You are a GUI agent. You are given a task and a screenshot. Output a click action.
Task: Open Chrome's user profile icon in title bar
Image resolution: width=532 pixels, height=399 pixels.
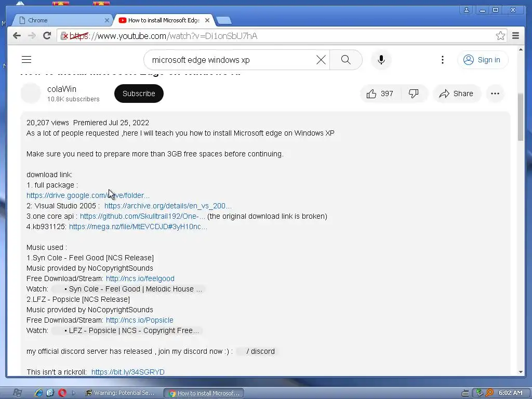pos(467,10)
